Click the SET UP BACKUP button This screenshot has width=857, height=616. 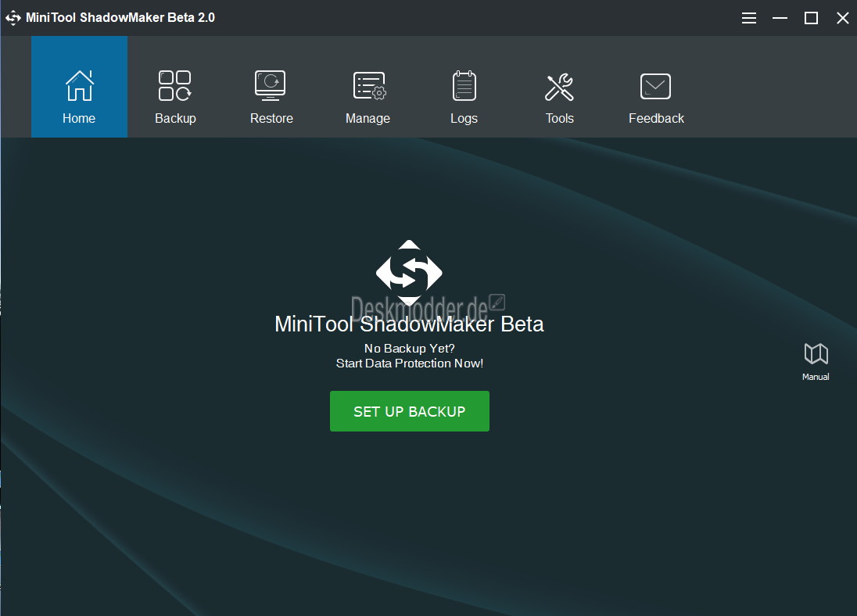click(x=410, y=411)
